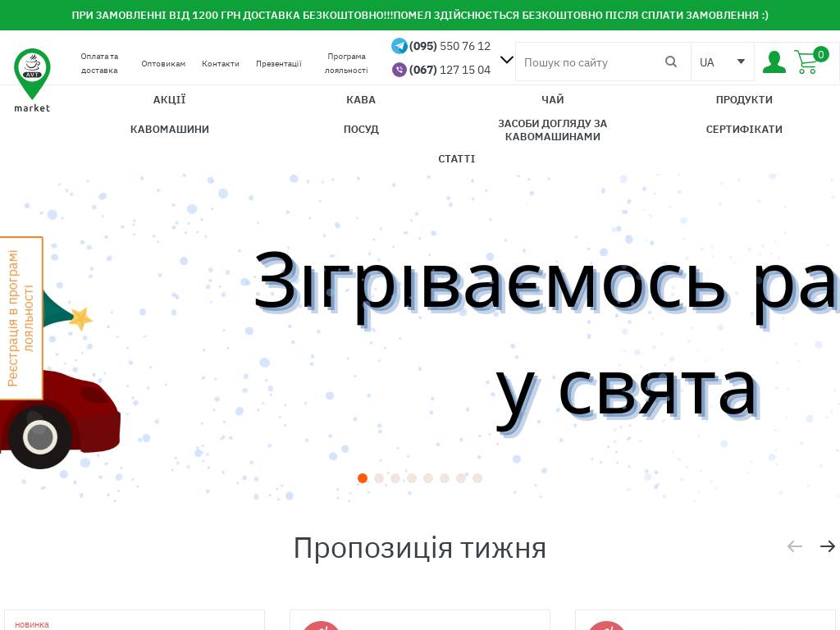Open the ЧАЙ menu item
840x630 pixels.
552,99
